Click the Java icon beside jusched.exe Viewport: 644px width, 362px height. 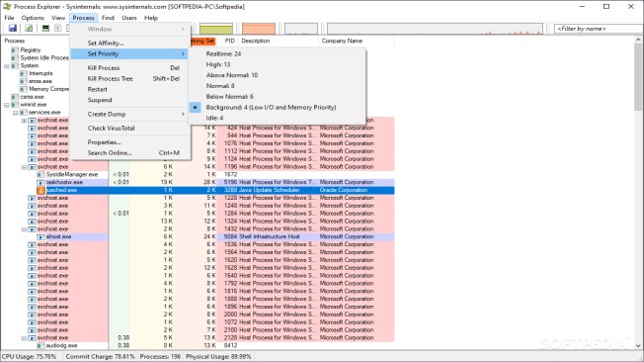[40, 190]
